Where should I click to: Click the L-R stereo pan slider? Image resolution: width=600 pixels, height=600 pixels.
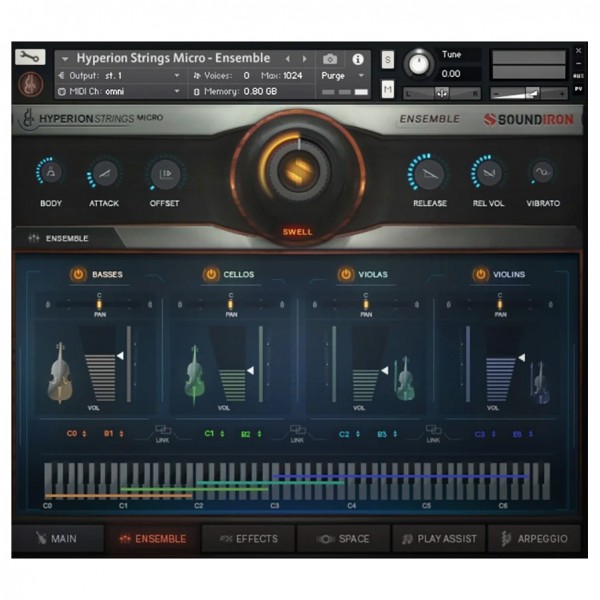click(x=442, y=93)
